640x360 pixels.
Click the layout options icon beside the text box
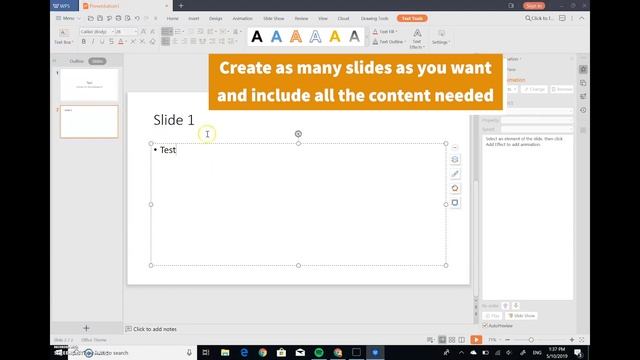click(x=455, y=160)
